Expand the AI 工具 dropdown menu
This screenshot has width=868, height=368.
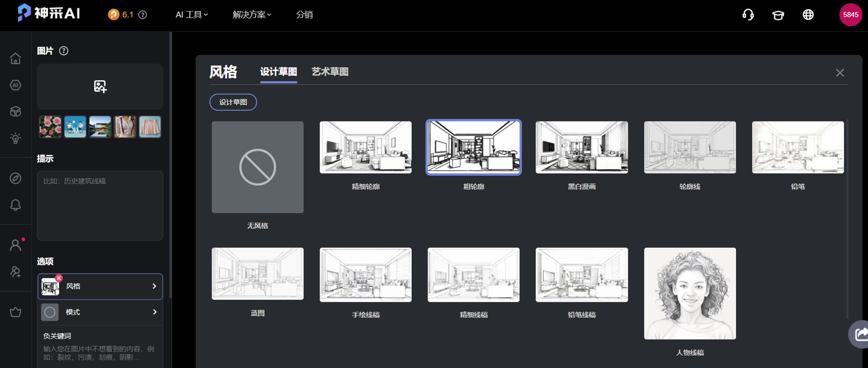192,15
